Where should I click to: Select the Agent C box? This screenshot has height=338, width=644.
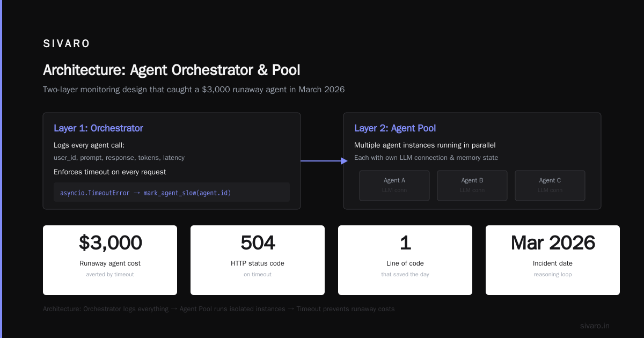click(x=550, y=186)
